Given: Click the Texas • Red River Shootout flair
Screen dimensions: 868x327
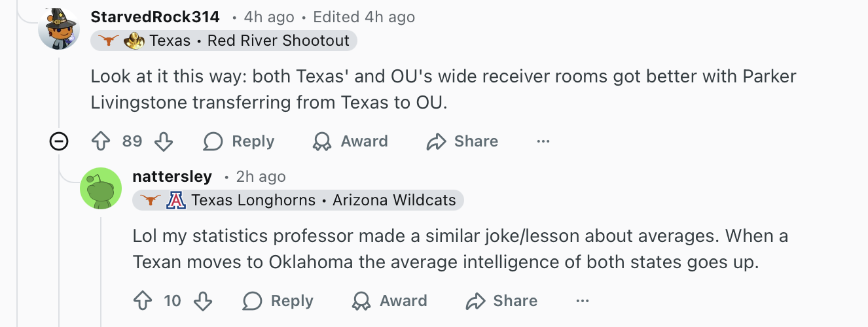Looking at the screenshot, I should click(x=224, y=41).
